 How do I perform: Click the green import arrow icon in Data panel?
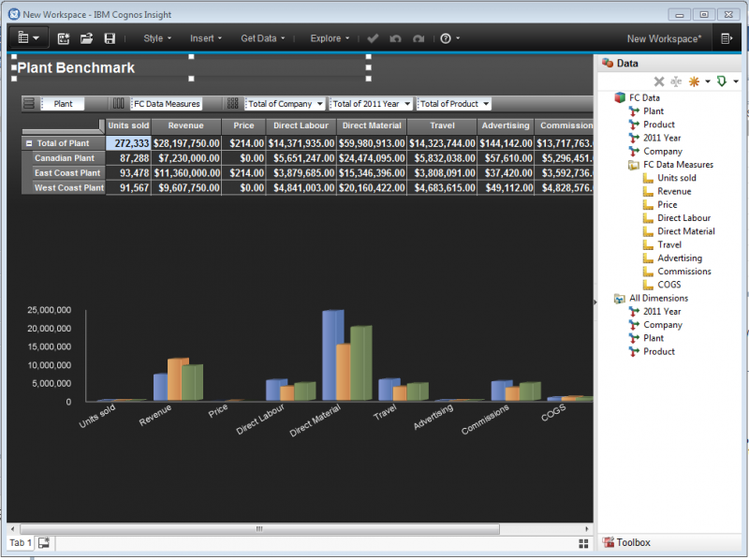point(721,81)
